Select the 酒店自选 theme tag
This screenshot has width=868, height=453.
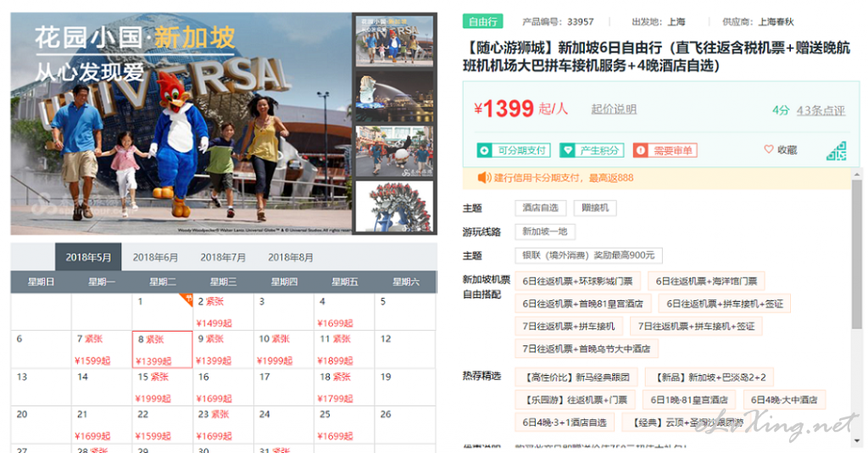pyautogui.click(x=540, y=208)
